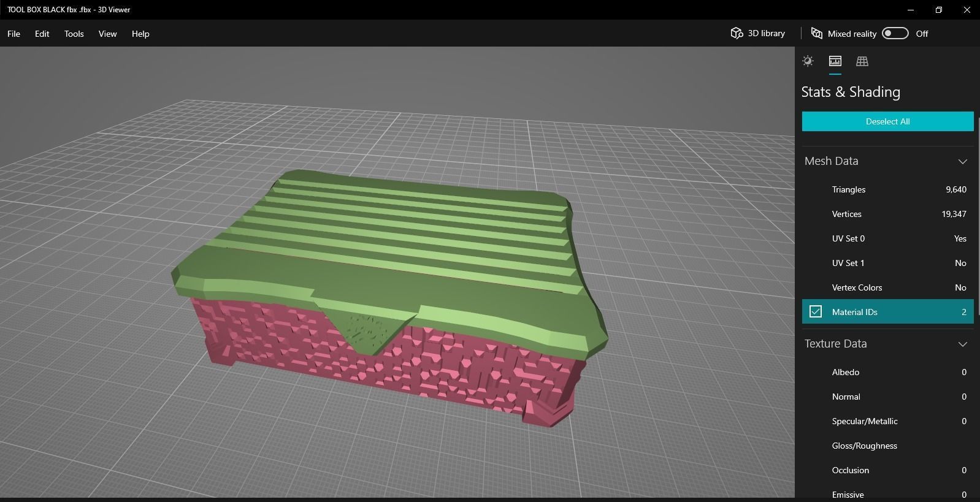Viewport: 980px width, 502px height.
Task: Select the Specular/Metallic row
Action: click(887, 421)
